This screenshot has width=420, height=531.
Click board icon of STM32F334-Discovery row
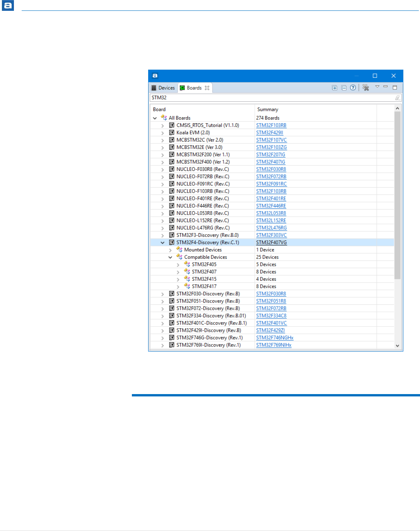tap(172, 316)
